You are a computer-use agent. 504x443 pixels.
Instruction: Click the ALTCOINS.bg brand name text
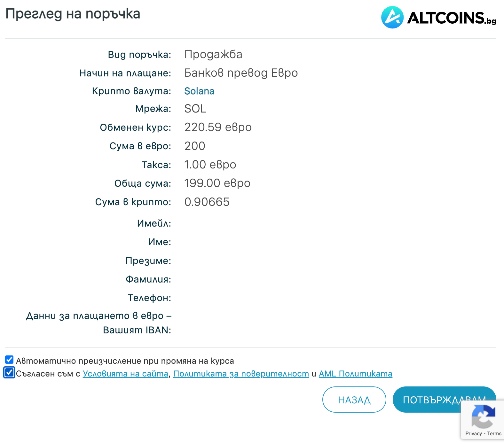pyautogui.click(x=451, y=18)
